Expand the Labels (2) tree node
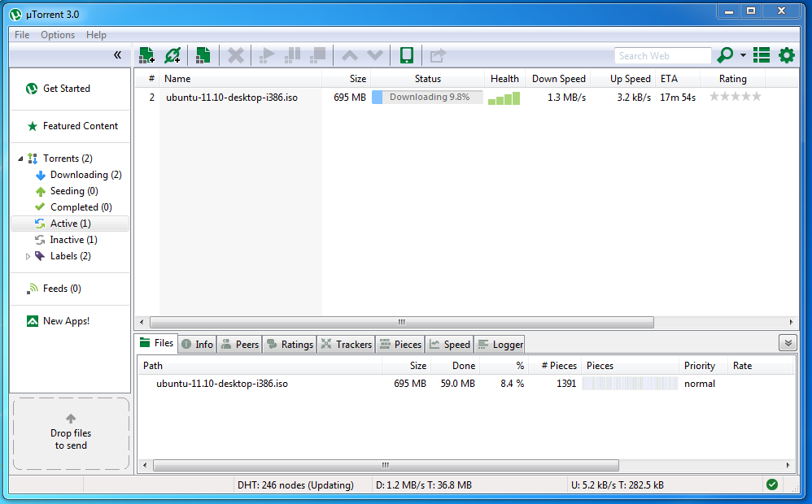Image resolution: width=812 pixels, height=504 pixels. tap(28, 256)
